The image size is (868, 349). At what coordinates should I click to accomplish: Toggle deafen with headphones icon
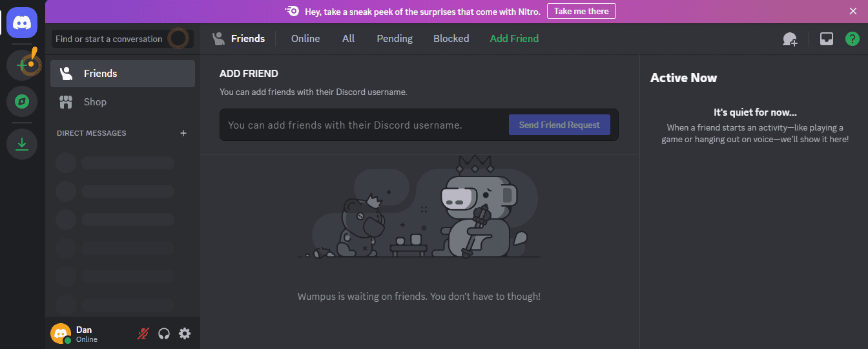pos(164,333)
